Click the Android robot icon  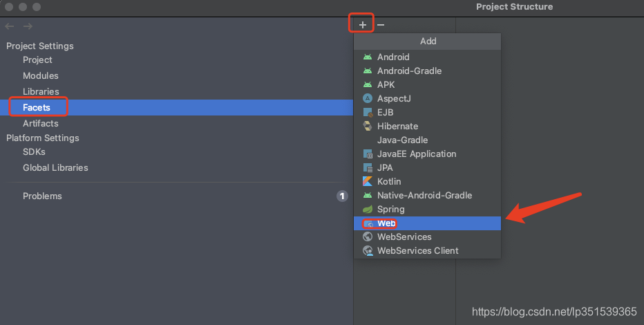tap(368, 57)
